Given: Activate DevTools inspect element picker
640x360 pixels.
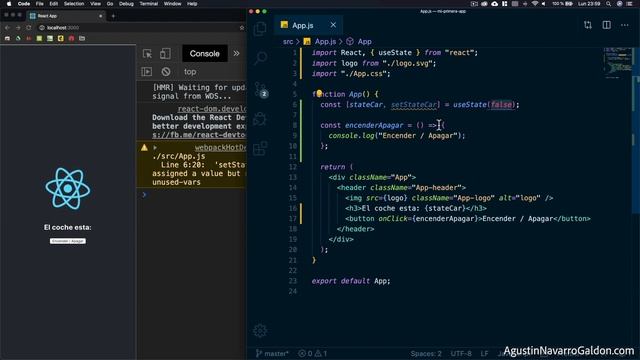Looking at the screenshot, I should [x=147, y=53].
